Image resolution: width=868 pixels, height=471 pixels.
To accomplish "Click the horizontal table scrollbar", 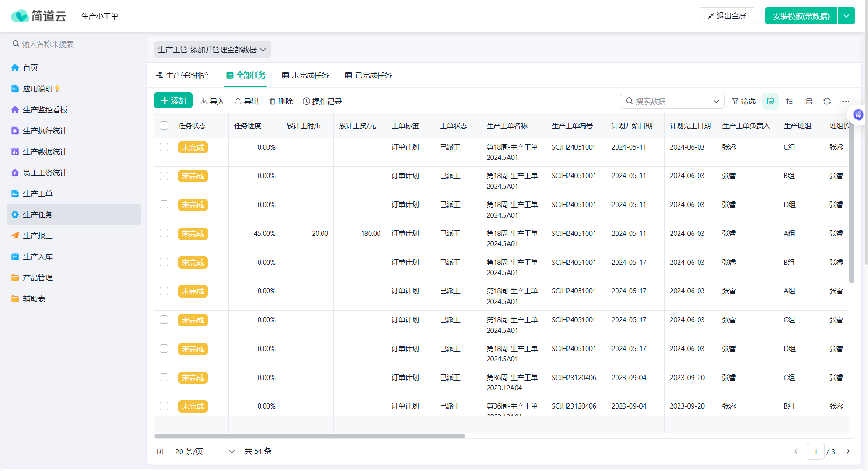I will click(x=310, y=436).
